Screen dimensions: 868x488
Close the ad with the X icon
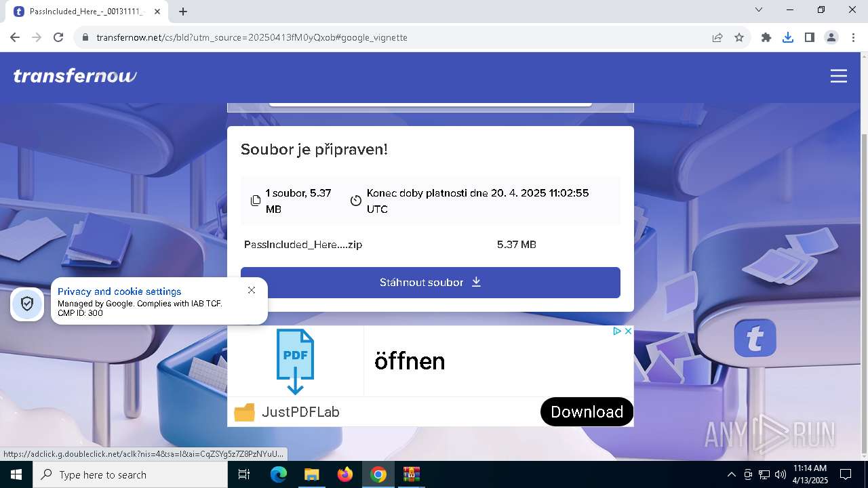point(628,331)
